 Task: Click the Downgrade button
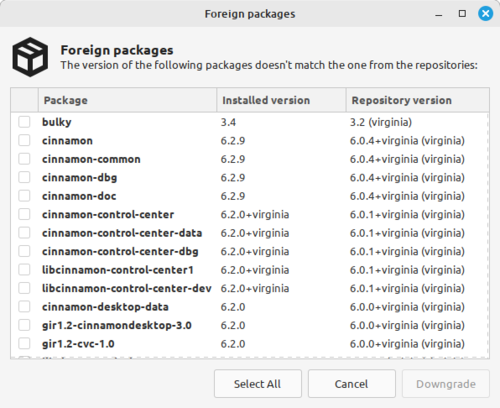pos(446,384)
